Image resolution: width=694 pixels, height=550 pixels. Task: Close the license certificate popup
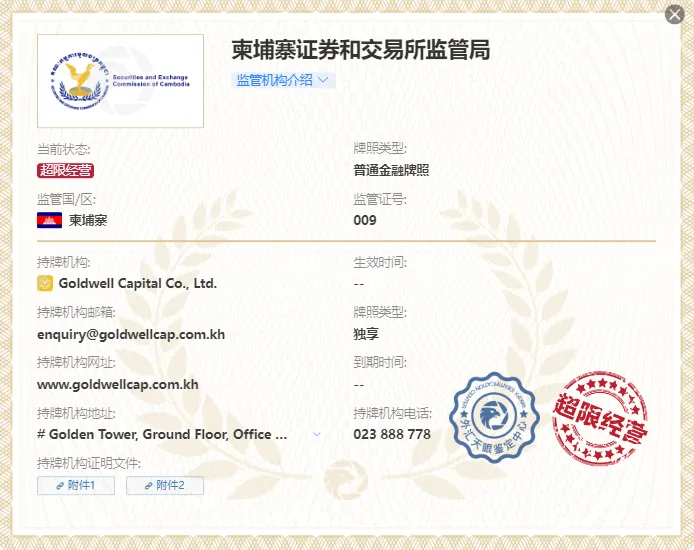675,15
